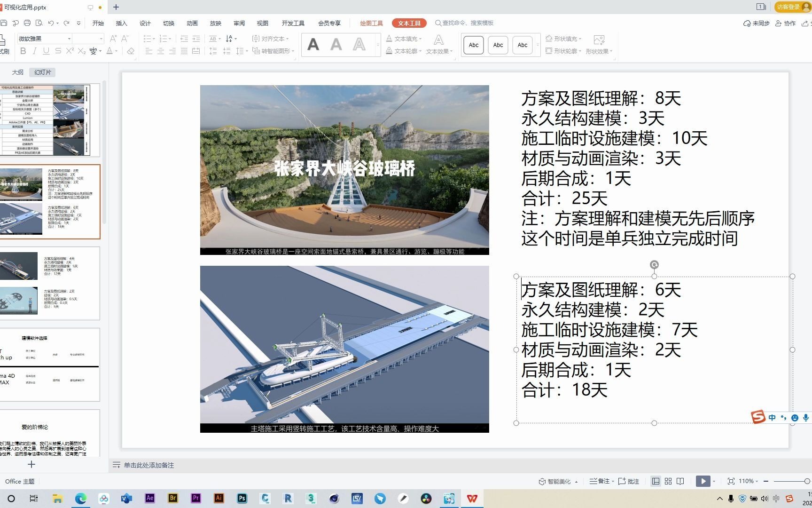This screenshot has width=812, height=508.
Task: Toggle strikethrough formatting
Action: [58, 51]
